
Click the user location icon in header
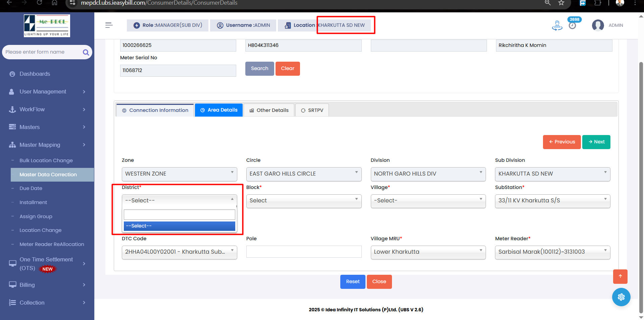[557, 25]
